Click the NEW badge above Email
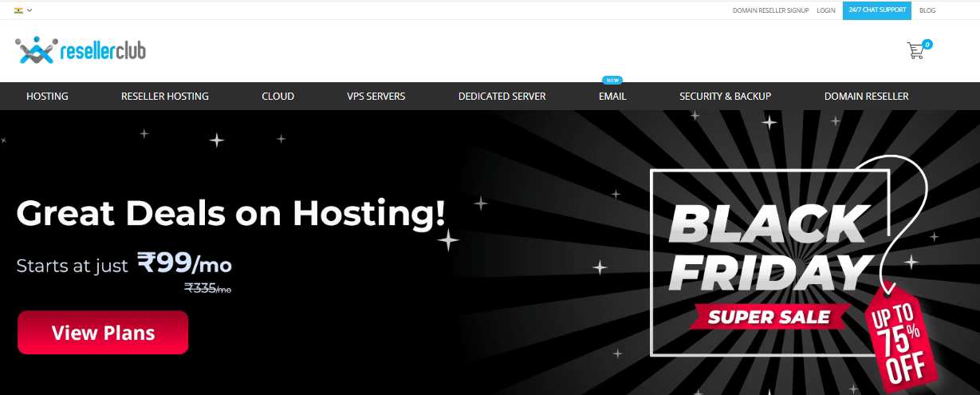 click(612, 81)
